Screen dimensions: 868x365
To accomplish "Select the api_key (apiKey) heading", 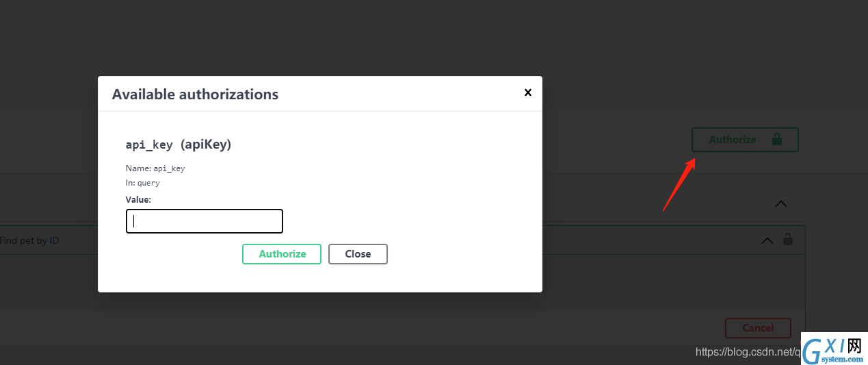I will [179, 144].
